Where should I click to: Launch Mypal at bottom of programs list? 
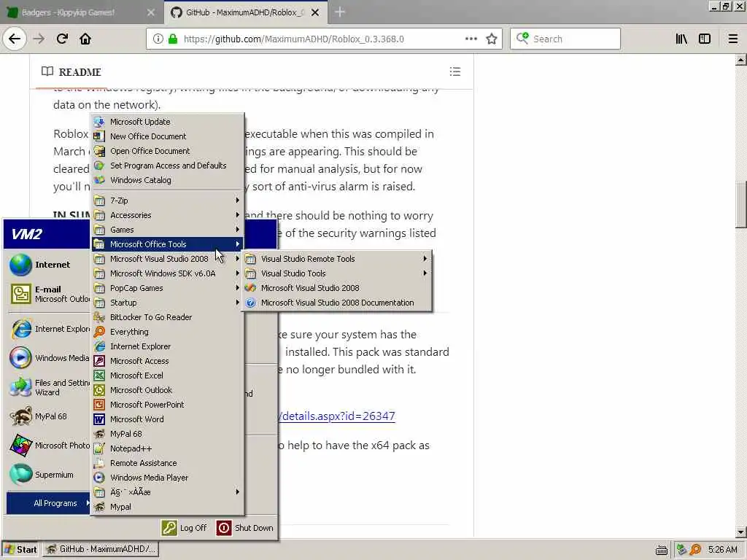tap(169, 507)
